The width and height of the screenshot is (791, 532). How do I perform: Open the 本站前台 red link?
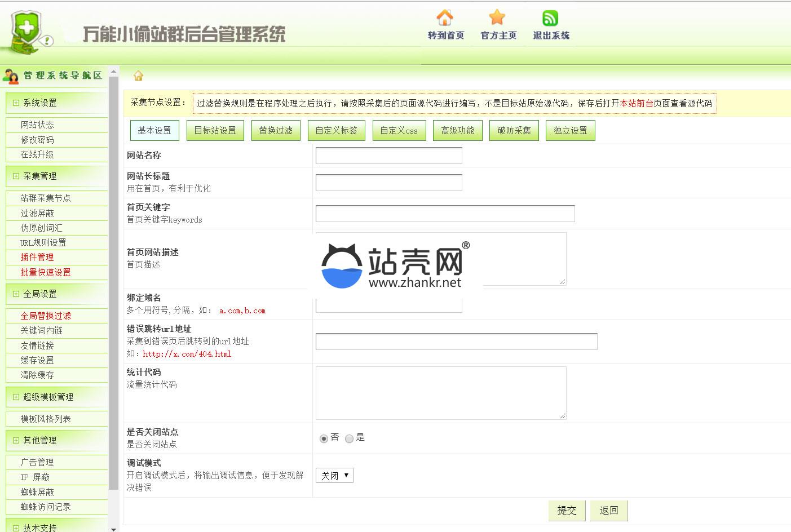tap(637, 103)
